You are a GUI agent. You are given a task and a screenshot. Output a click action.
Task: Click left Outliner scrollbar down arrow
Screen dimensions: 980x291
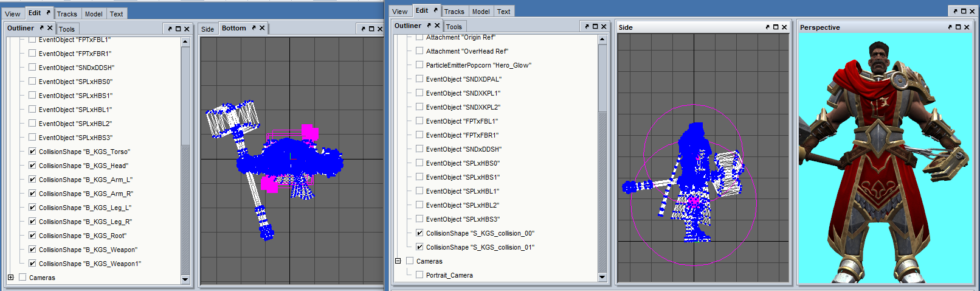[x=185, y=279]
